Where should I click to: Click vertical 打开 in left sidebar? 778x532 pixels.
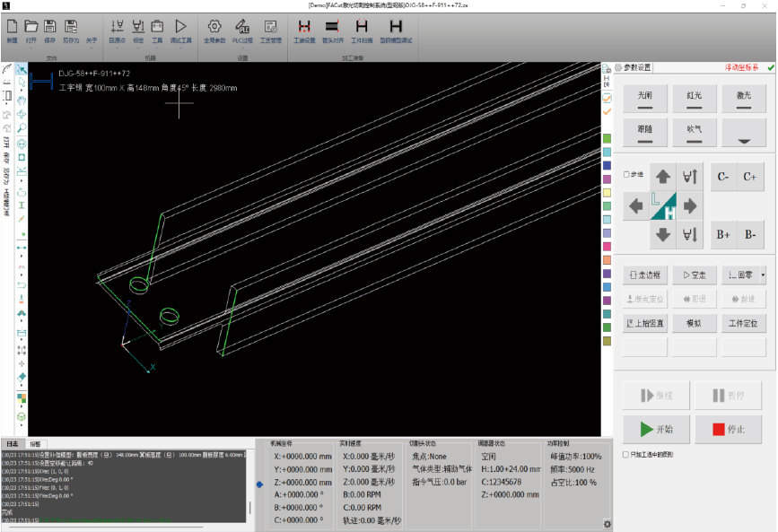6,142
